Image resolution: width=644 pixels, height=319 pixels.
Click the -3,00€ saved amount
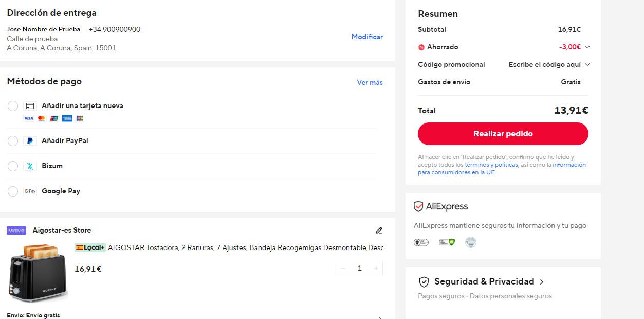tap(570, 47)
